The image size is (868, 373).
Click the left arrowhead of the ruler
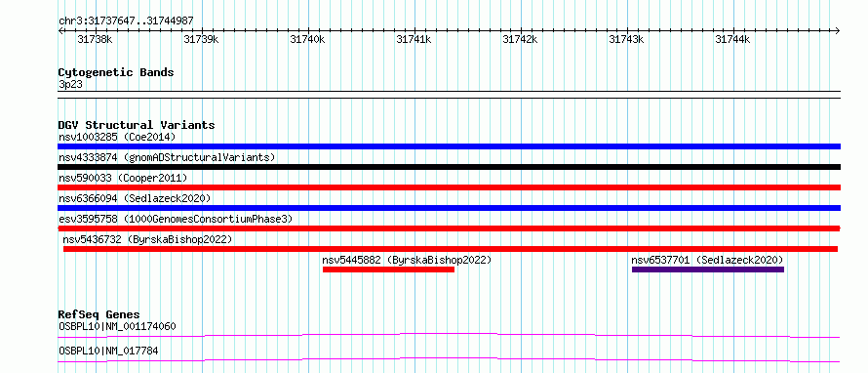[60, 30]
